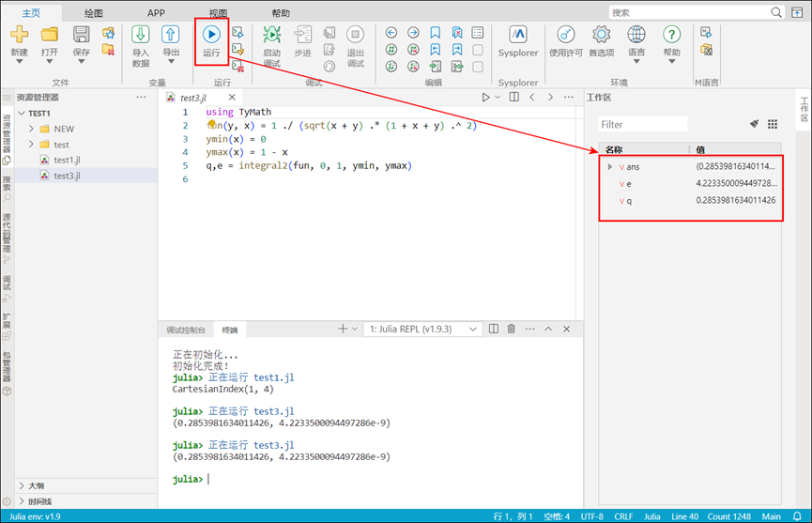
Task: Click the 启动调试 (Start debug) bug icon
Action: pos(272,34)
